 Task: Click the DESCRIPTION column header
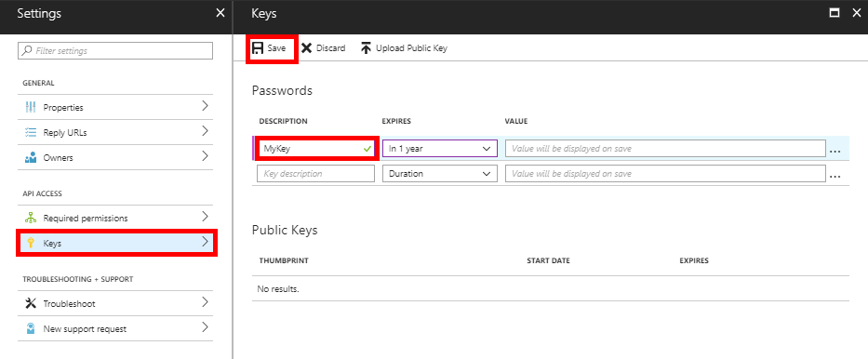283,121
